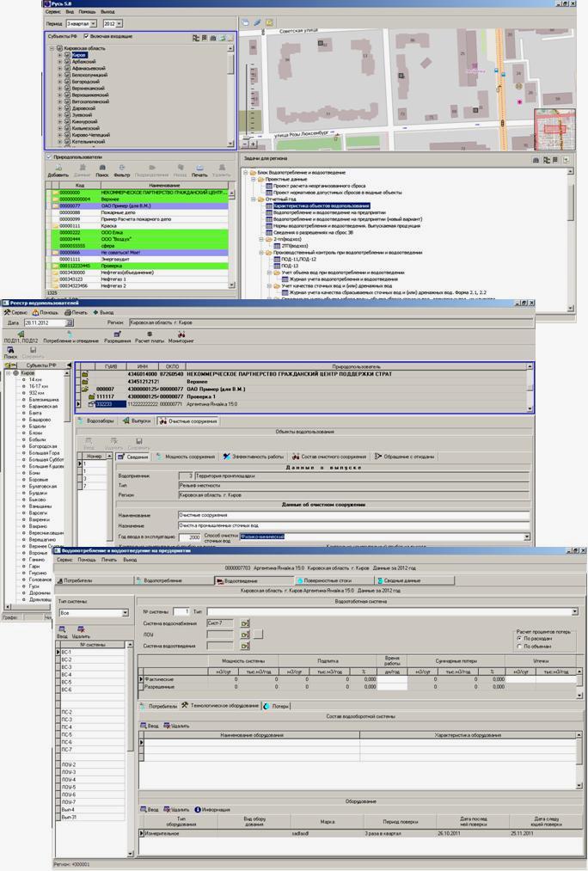This screenshot has width=588, height=871.
Task: Open the Способ очистки сточных вод dropdown
Action: pyautogui.click(x=526, y=537)
